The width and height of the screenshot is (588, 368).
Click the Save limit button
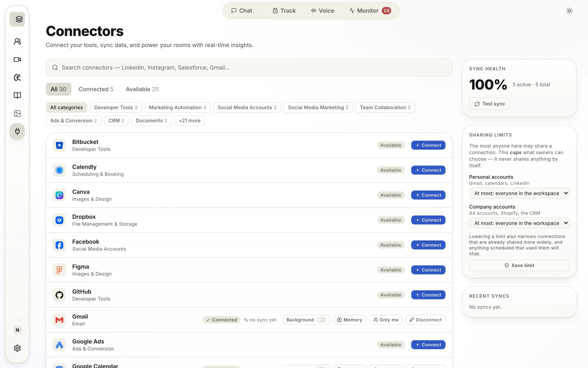[x=519, y=265]
